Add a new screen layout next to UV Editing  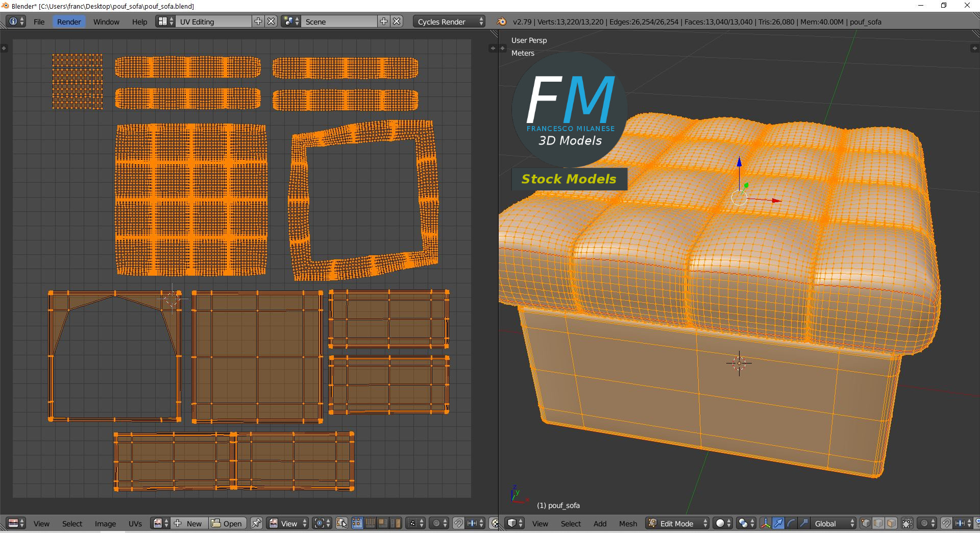tap(258, 21)
